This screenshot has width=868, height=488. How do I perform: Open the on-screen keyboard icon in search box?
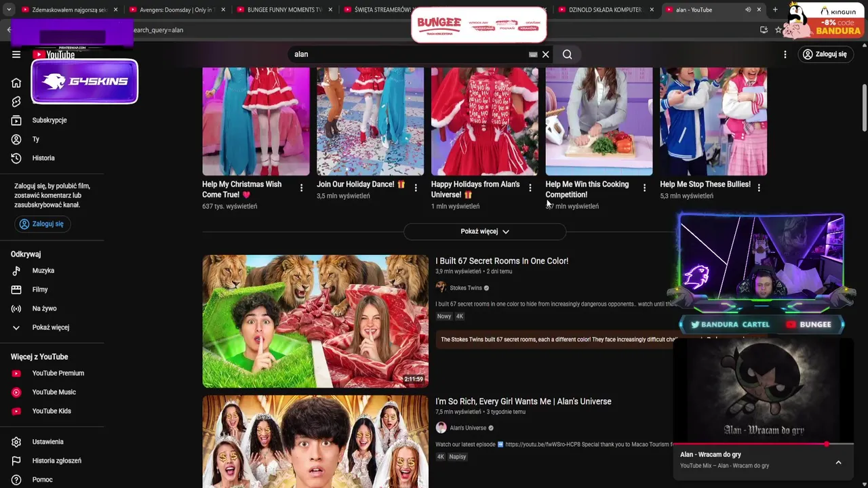(x=533, y=54)
